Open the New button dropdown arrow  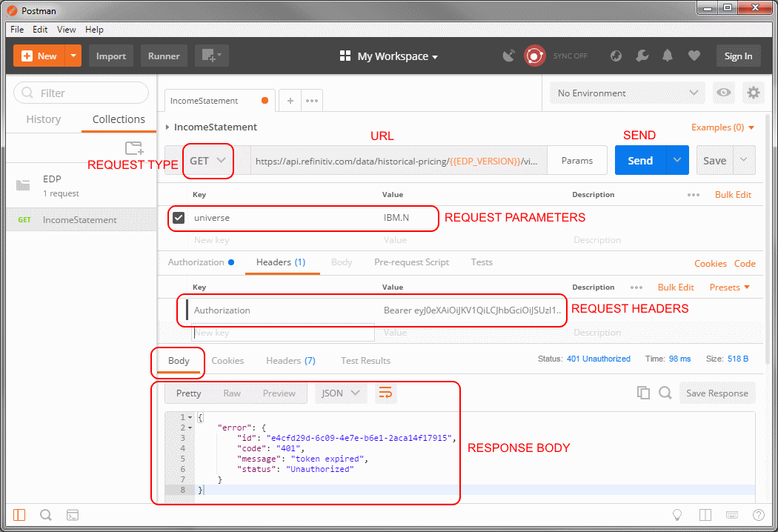coord(73,56)
